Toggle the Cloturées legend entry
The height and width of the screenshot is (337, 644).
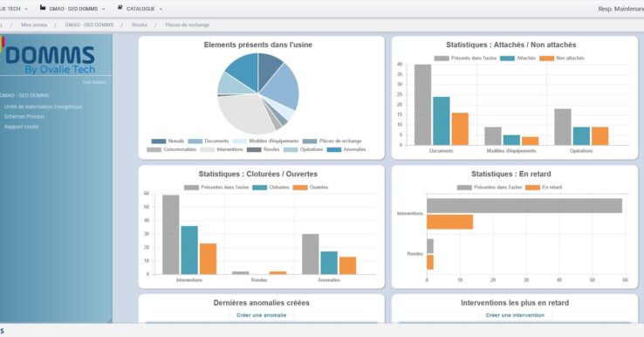click(271, 188)
